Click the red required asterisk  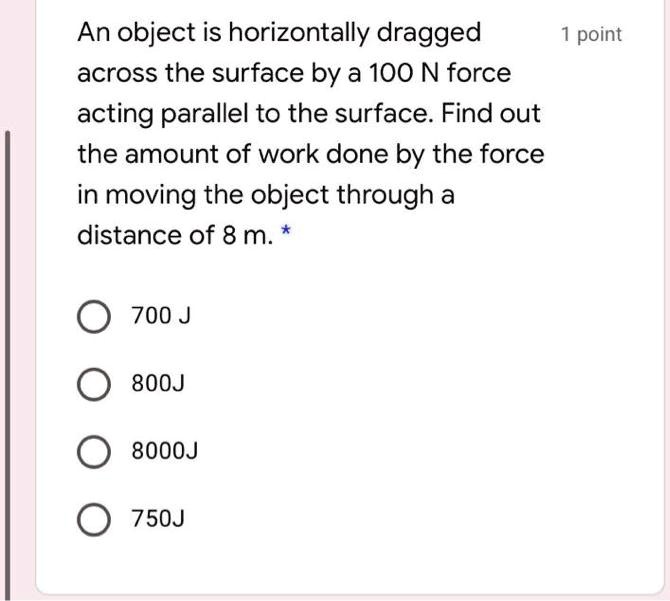288,234
